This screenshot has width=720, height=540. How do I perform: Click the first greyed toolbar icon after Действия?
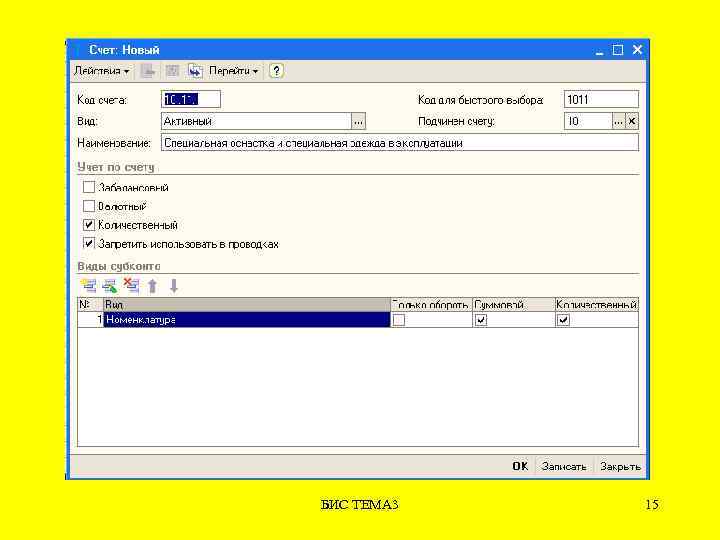(x=148, y=71)
